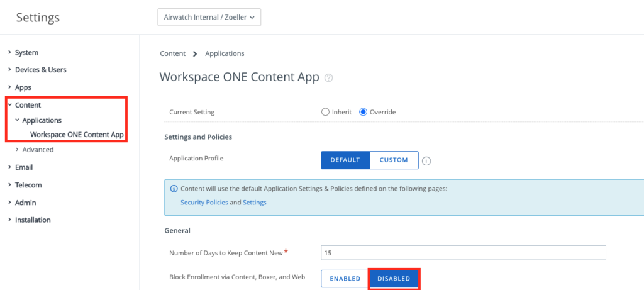Image resolution: width=644 pixels, height=290 pixels.
Task: Set Block Enrollment to Disabled
Action: 394,279
